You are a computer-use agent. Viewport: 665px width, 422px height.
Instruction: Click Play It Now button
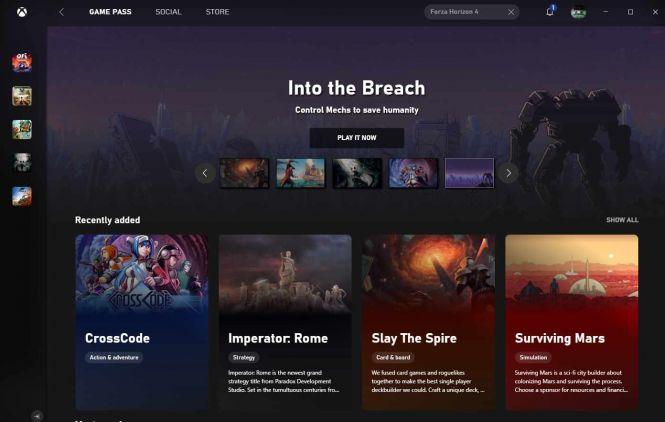[357, 138]
